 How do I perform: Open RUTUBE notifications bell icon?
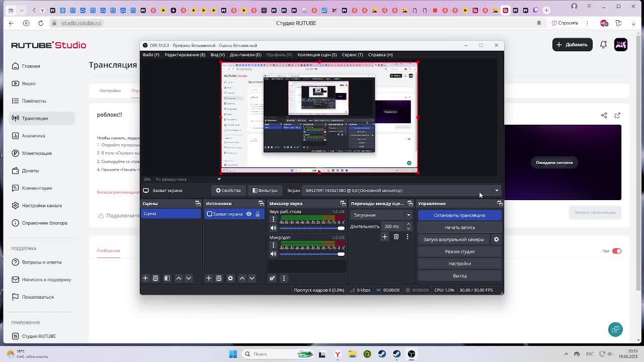pos(603,45)
